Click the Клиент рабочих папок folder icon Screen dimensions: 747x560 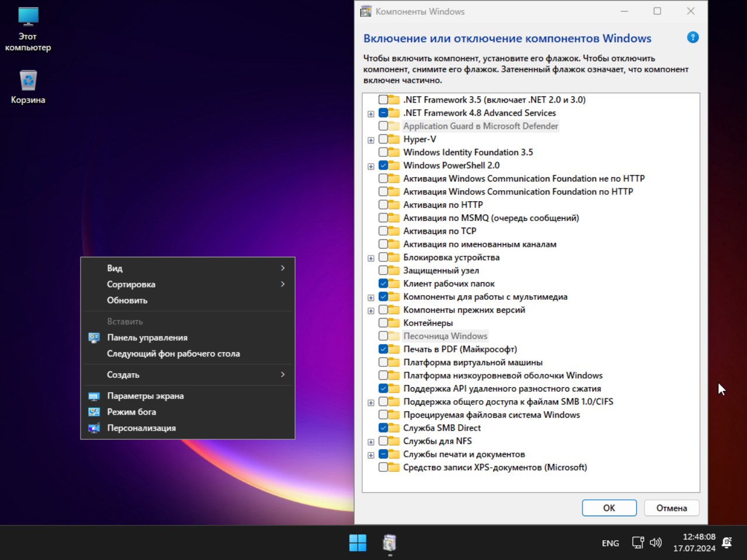394,283
